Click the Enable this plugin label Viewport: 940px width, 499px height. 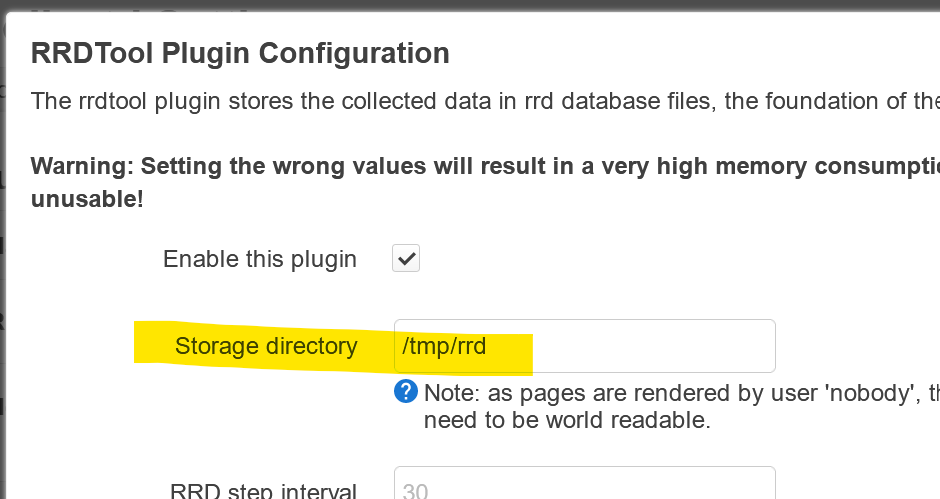(x=260, y=259)
